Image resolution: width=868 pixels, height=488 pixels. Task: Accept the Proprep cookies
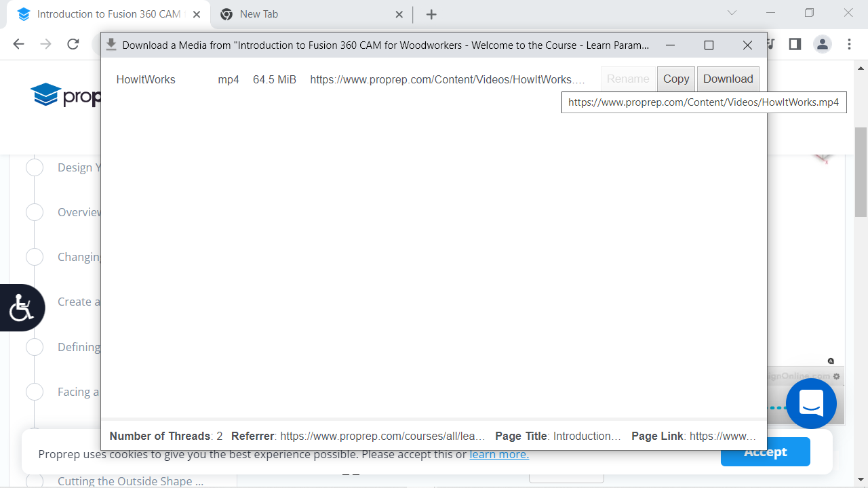[x=766, y=452]
